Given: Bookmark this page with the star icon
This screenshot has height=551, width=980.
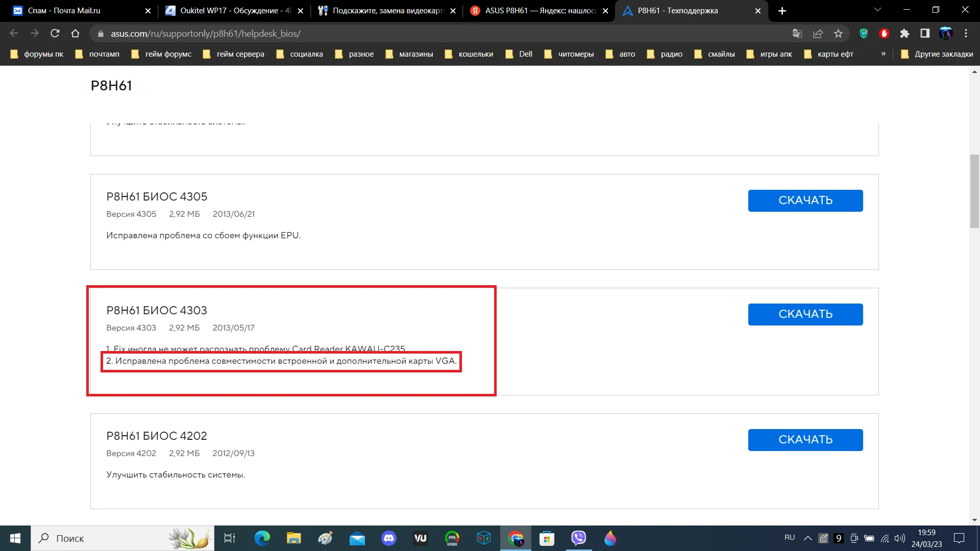Looking at the screenshot, I should point(838,34).
